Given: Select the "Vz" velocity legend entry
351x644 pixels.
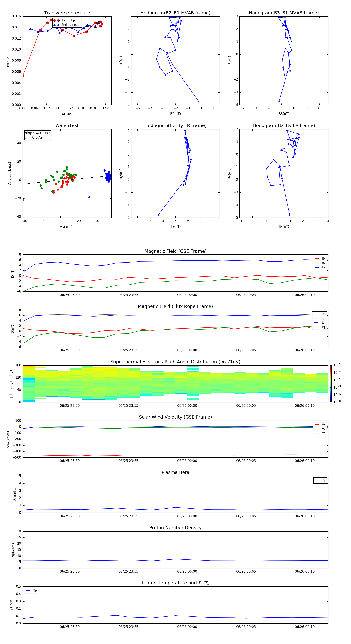Looking at the screenshot, I should pyautogui.click(x=320, y=433).
